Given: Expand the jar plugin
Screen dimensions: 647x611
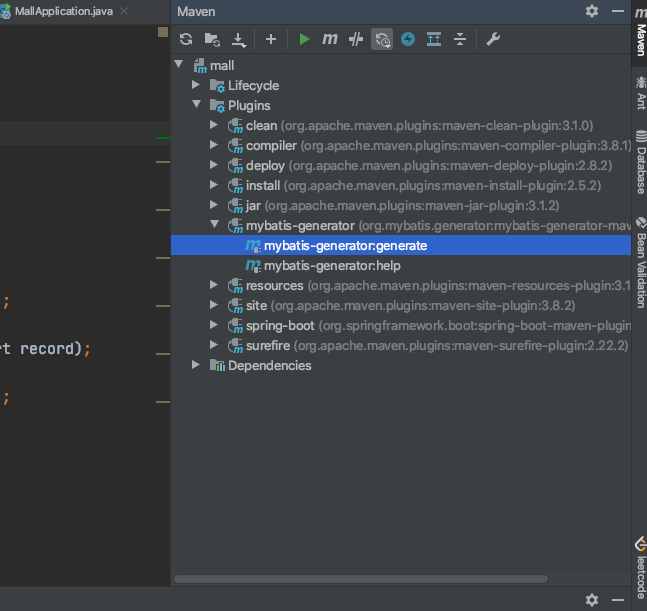Looking at the screenshot, I should pos(214,205).
